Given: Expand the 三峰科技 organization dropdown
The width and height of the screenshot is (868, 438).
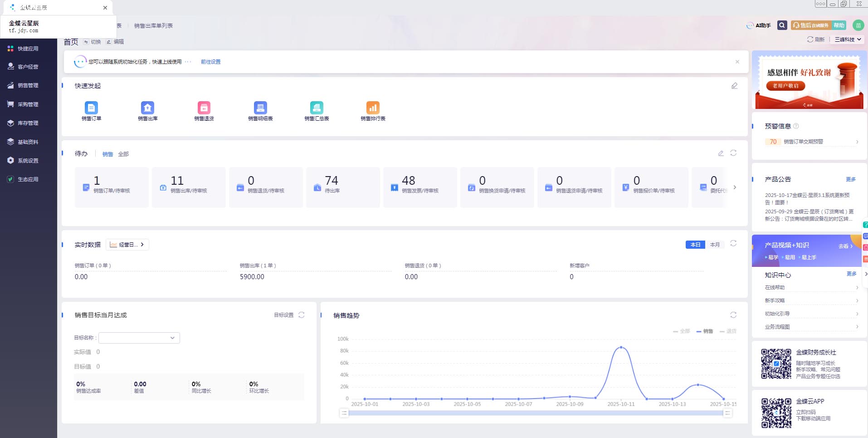Looking at the screenshot, I should (x=848, y=39).
